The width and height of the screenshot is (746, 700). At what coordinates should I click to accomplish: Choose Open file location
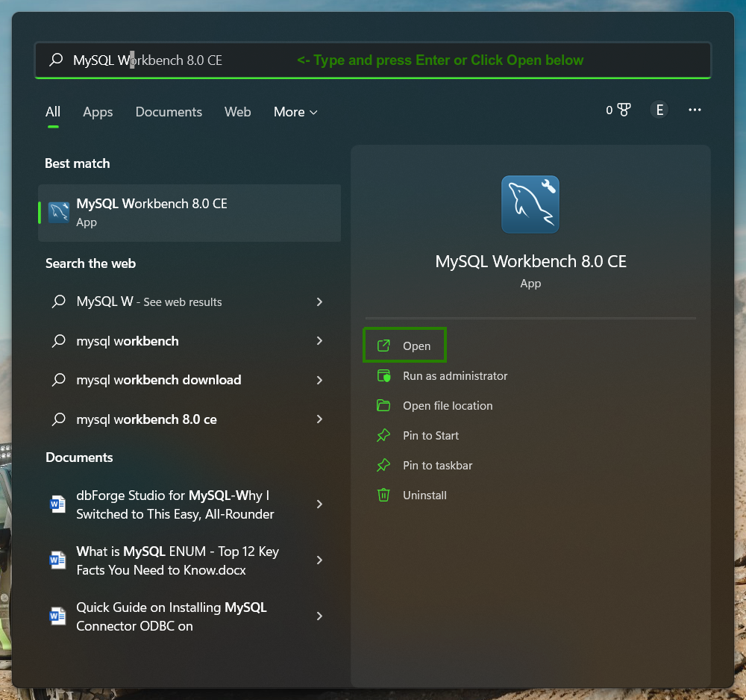coord(448,405)
